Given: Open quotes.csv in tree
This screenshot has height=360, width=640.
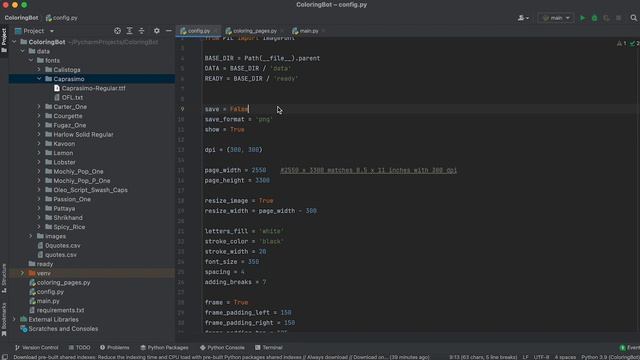Looking at the screenshot, I should [x=61, y=255].
